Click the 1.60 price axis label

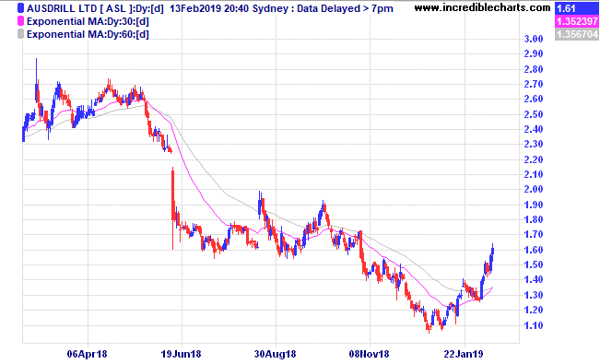(534, 250)
